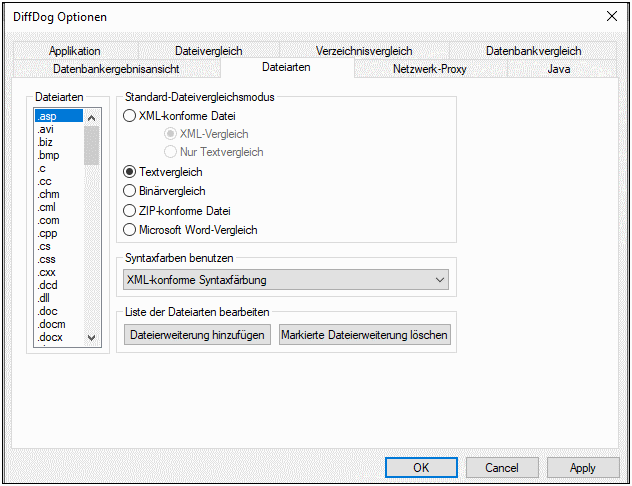632x486 pixels.
Task: Select the .css file extension
Action: (x=59, y=259)
